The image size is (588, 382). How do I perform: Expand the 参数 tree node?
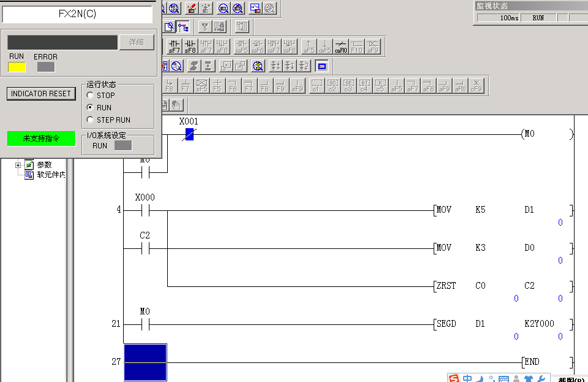pyautogui.click(x=18, y=165)
